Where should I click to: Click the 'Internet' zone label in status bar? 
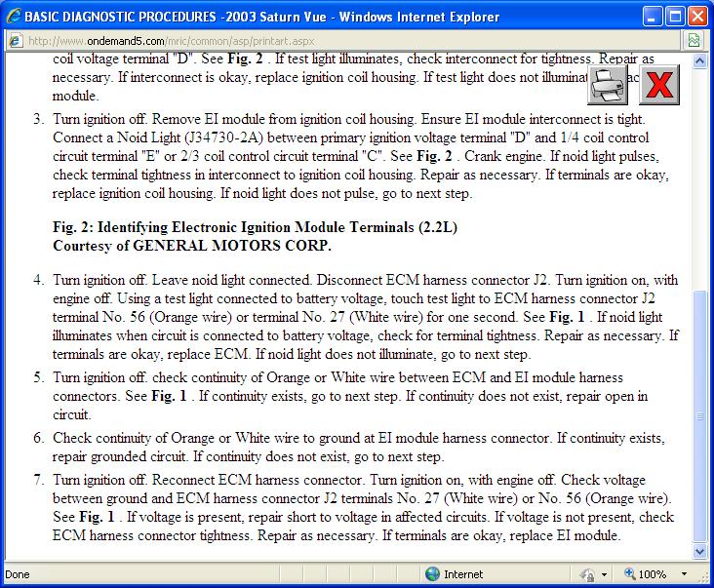[x=463, y=574]
